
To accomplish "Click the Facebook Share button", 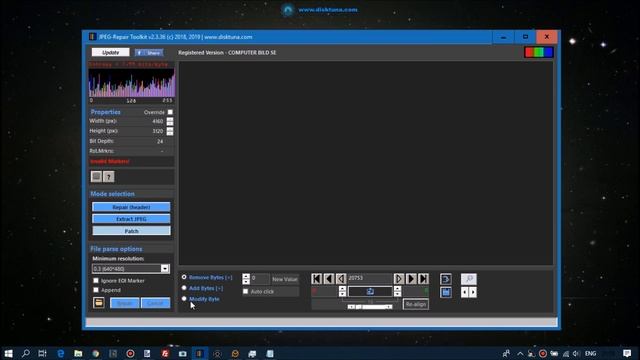I will (149, 53).
